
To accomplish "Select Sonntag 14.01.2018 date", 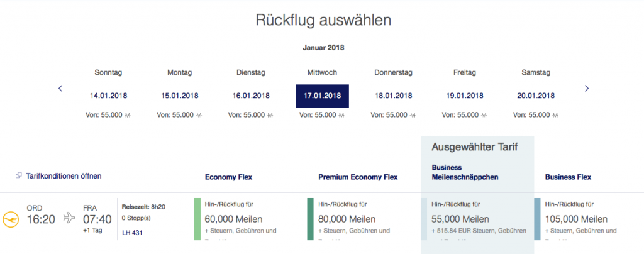I will (x=110, y=96).
